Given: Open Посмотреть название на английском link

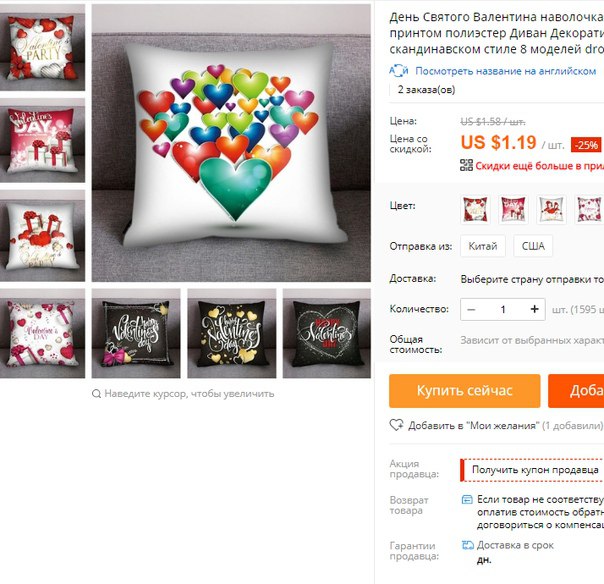Looking at the screenshot, I should 505,71.
